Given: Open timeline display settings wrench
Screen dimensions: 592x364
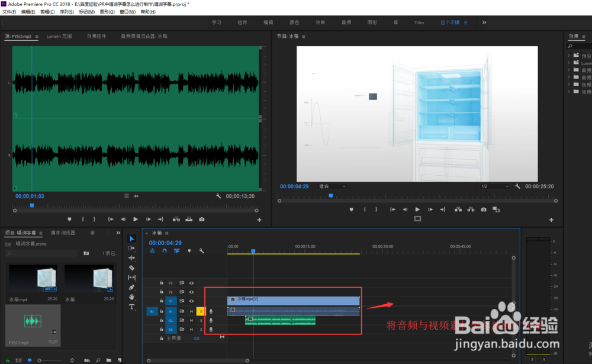Looking at the screenshot, I should click(201, 251).
